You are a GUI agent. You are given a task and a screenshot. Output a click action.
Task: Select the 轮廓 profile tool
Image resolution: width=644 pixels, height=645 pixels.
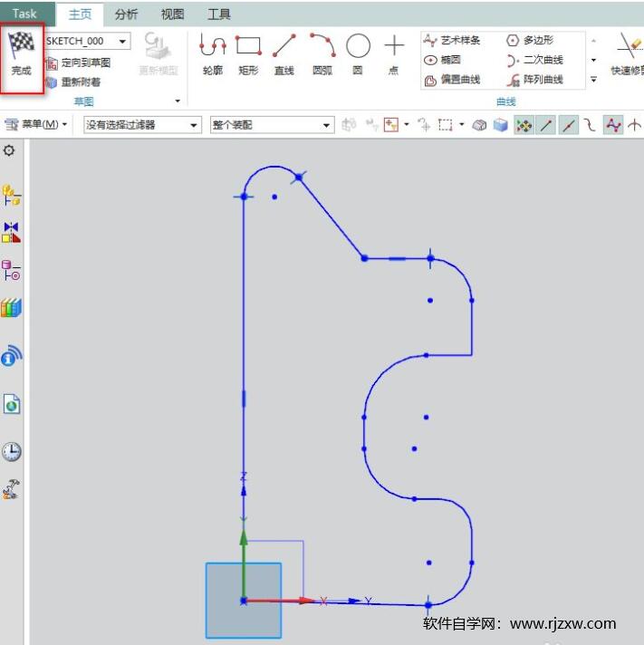213,53
